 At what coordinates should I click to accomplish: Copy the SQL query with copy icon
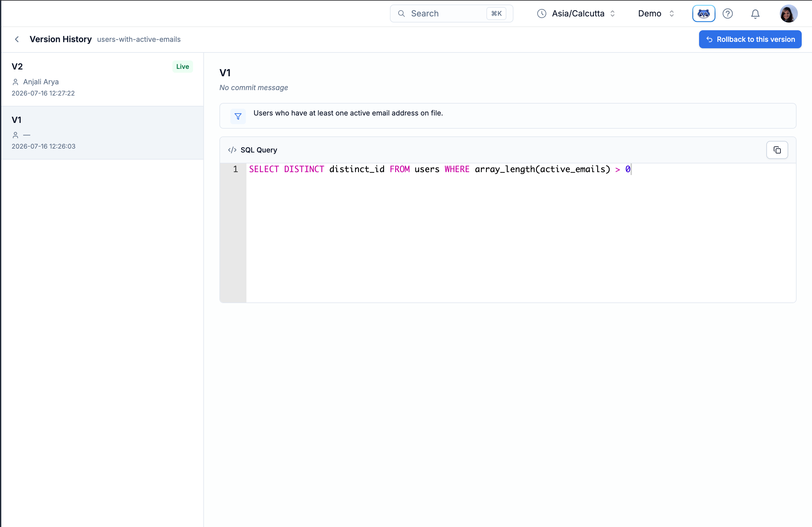click(777, 150)
